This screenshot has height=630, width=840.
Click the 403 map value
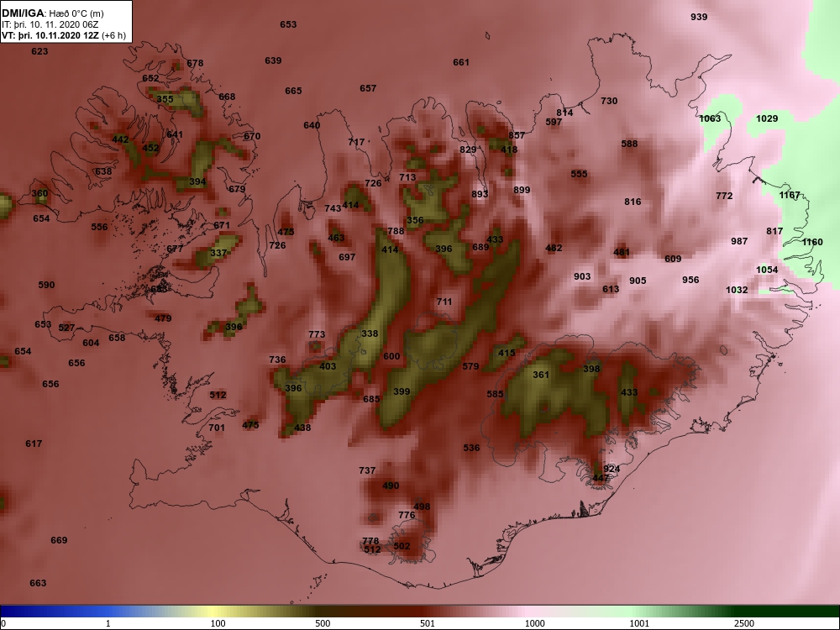point(328,366)
